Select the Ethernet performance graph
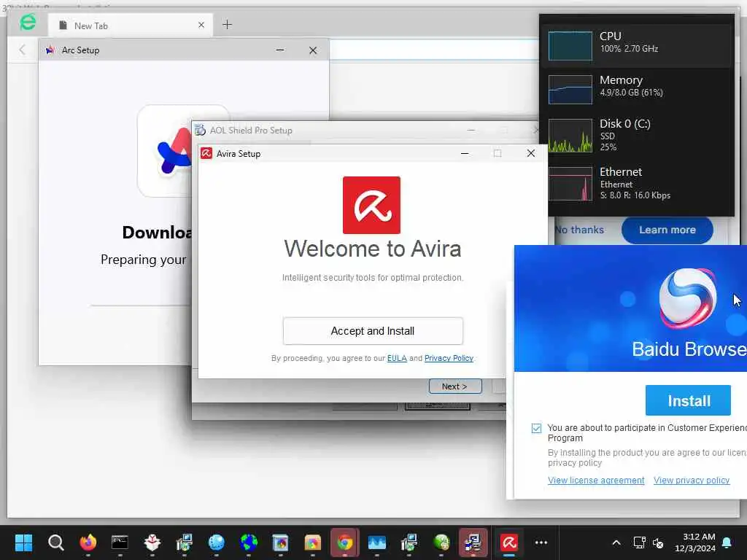This screenshot has width=747, height=560. click(570, 184)
